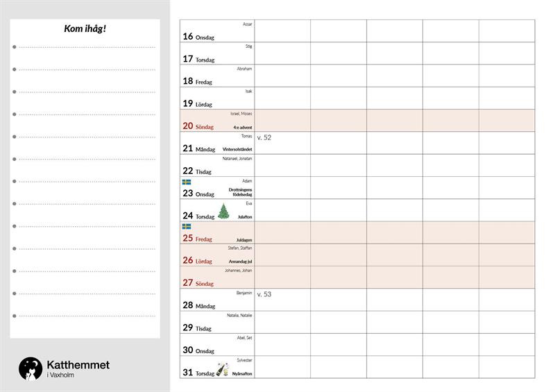Screen dimensions: 555x392
Task: Select the 24 Torsdag date
Action: point(198,216)
